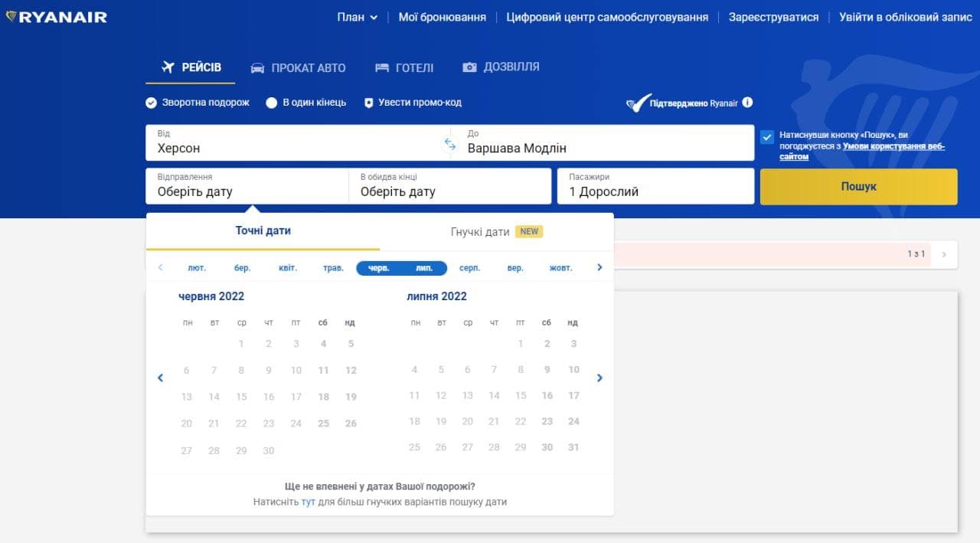Click the car rental icon

pos(258,68)
